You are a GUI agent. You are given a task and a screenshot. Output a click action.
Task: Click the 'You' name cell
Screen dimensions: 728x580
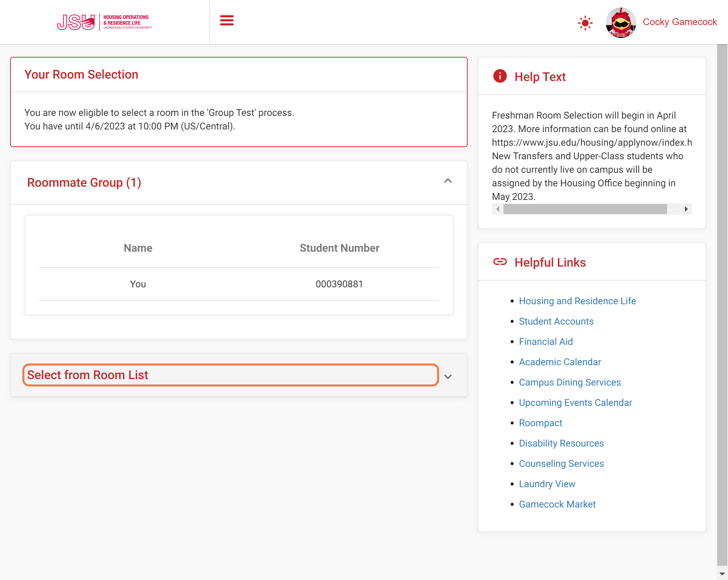point(138,284)
